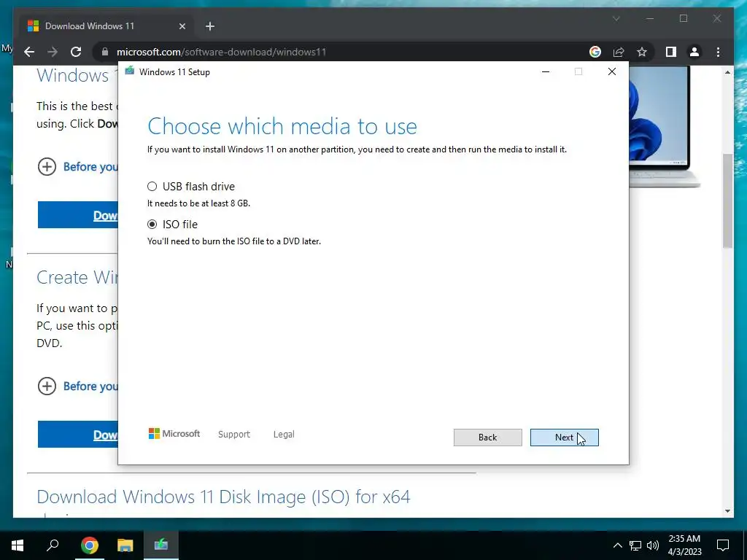Click the browser page vertical scrollbar thumb
The height and width of the screenshot is (560, 747).
pos(727,201)
